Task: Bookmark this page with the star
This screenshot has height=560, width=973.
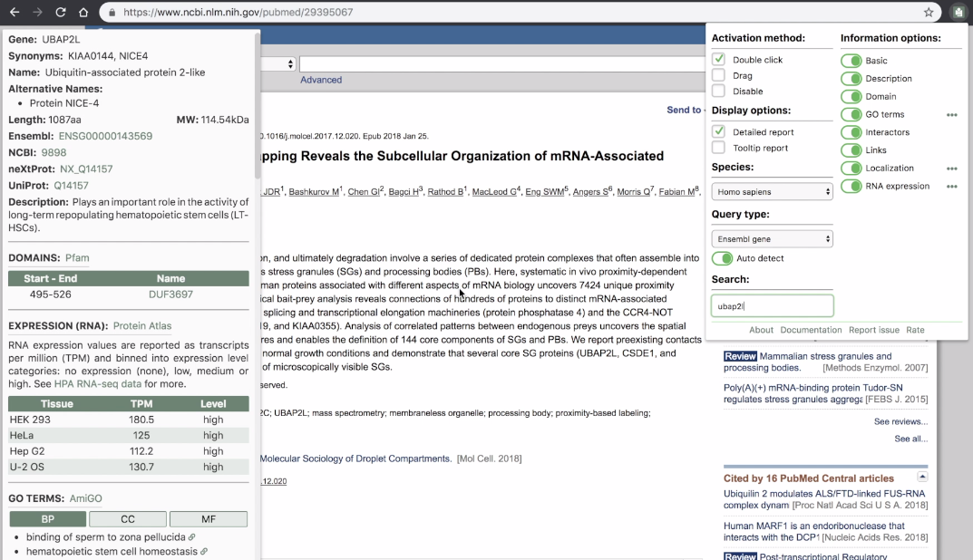Action: pos(929,13)
